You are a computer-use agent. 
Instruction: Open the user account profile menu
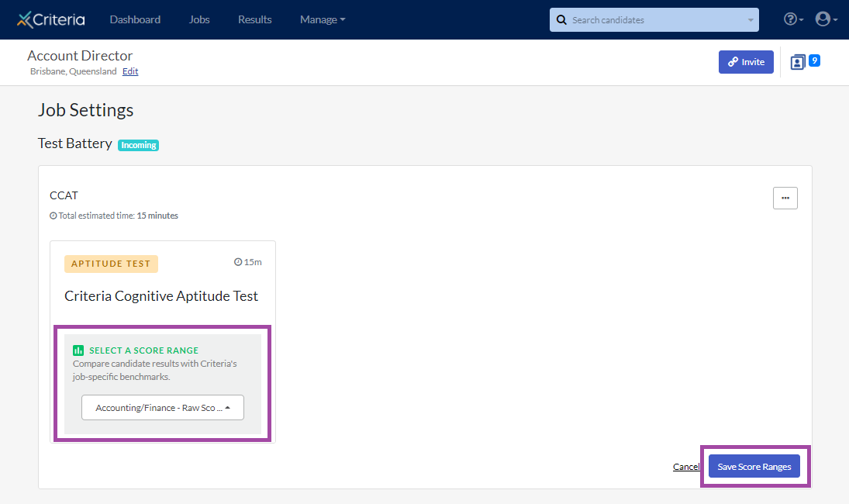click(827, 19)
